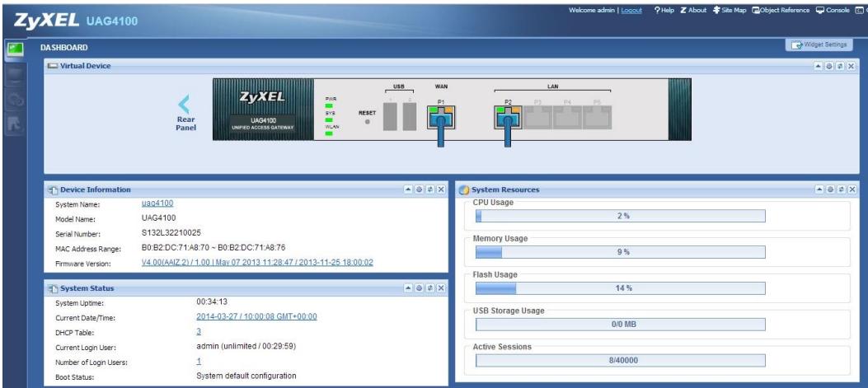Image resolution: width=868 pixels, height=388 pixels.
Task: Open refresh settings gear on System Status widget
Action: click(x=420, y=287)
